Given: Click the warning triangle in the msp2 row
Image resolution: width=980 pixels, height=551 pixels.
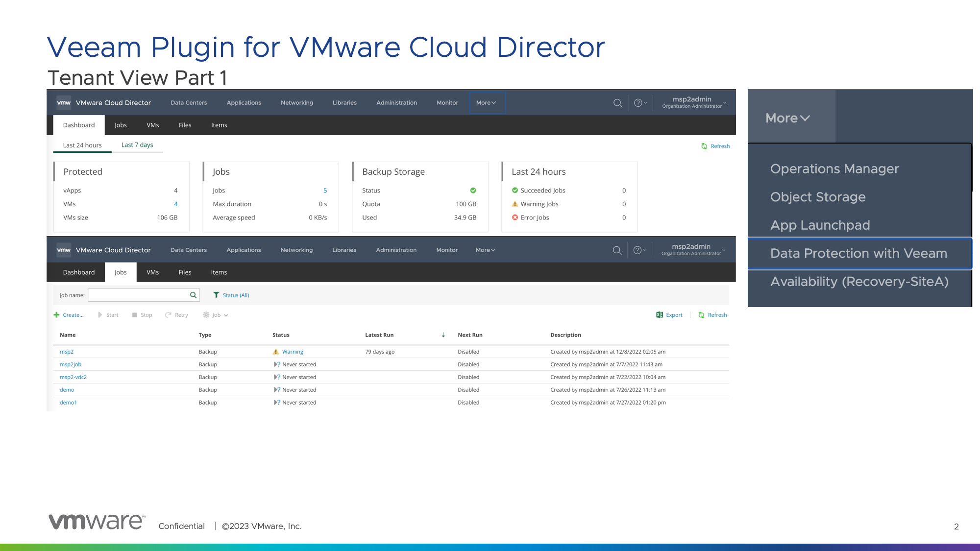Looking at the screenshot, I should click(276, 352).
